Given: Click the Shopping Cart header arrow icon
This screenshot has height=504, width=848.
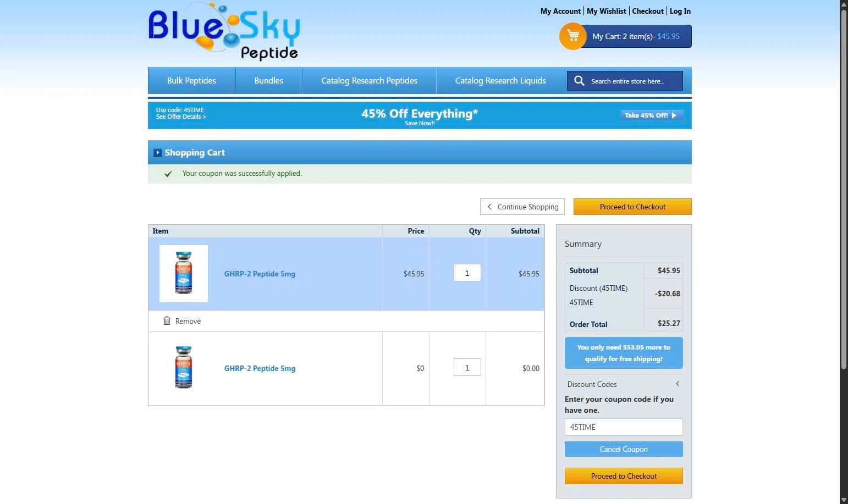Looking at the screenshot, I should click(x=157, y=153).
